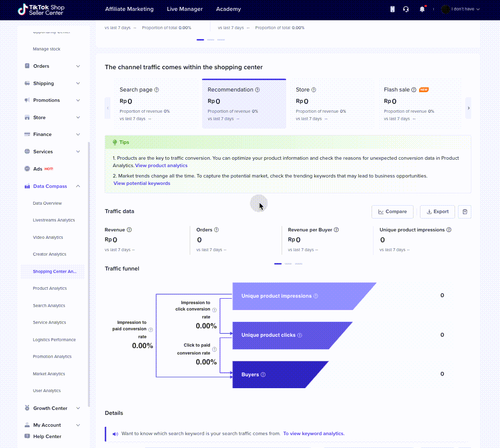500x448 pixels.
Task: Click the Compare button
Action: [x=392, y=212]
